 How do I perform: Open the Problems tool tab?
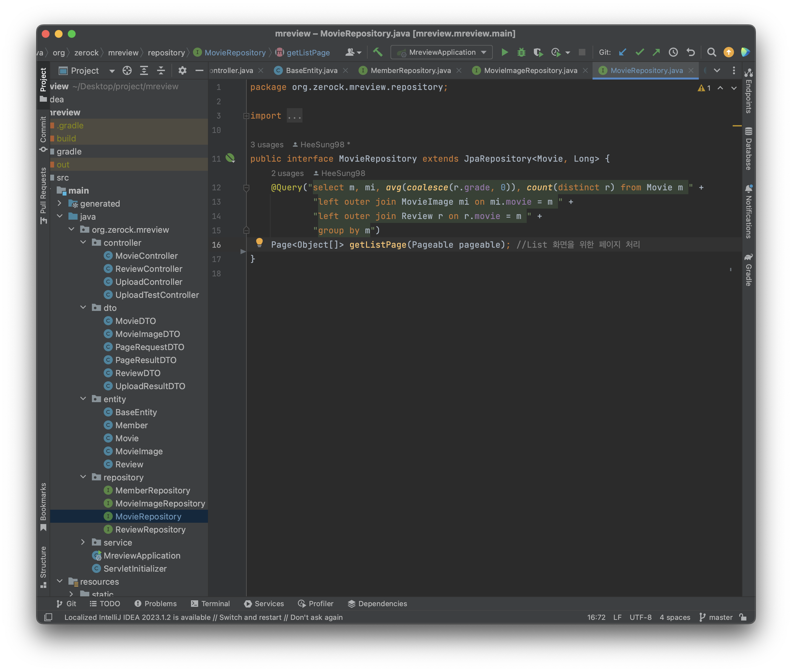pyautogui.click(x=155, y=604)
